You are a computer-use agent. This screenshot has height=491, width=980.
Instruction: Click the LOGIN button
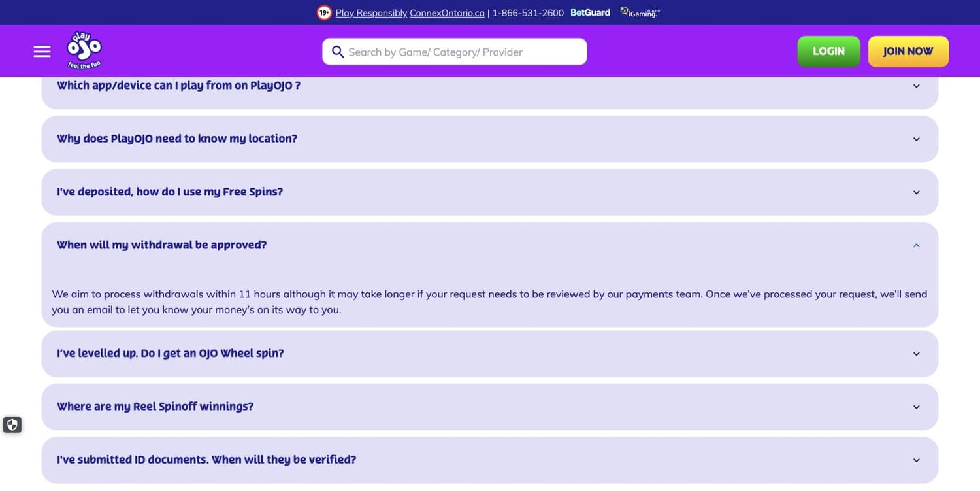pos(828,51)
